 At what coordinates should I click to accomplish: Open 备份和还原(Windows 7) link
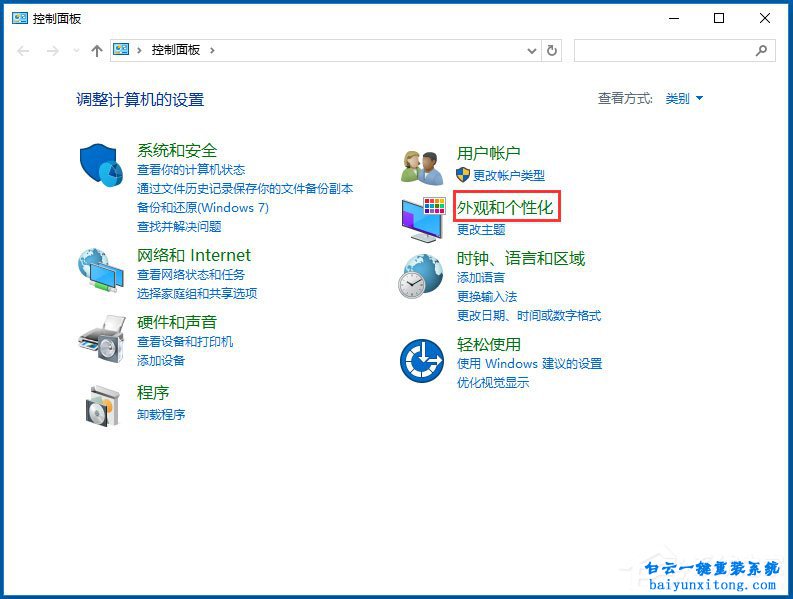coord(203,208)
